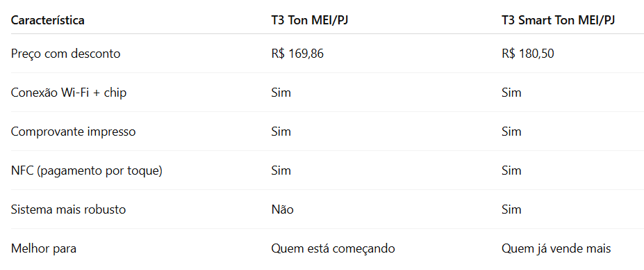Select the Comprovante impresso row label
Screen dimensions: 644x270
(73, 132)
